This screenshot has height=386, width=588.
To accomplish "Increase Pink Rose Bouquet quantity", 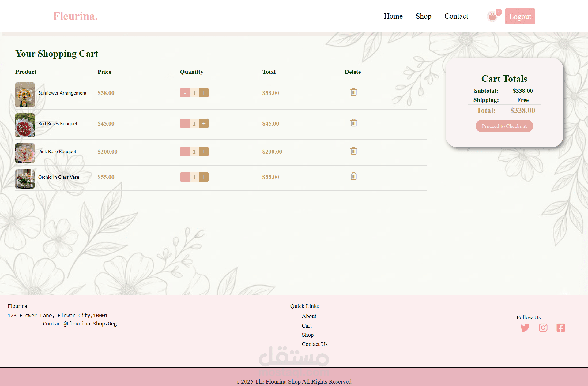I will click(204, 152).
